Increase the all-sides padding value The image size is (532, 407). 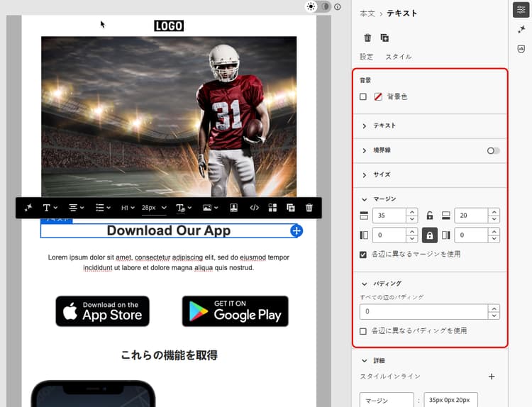point(494,308)
